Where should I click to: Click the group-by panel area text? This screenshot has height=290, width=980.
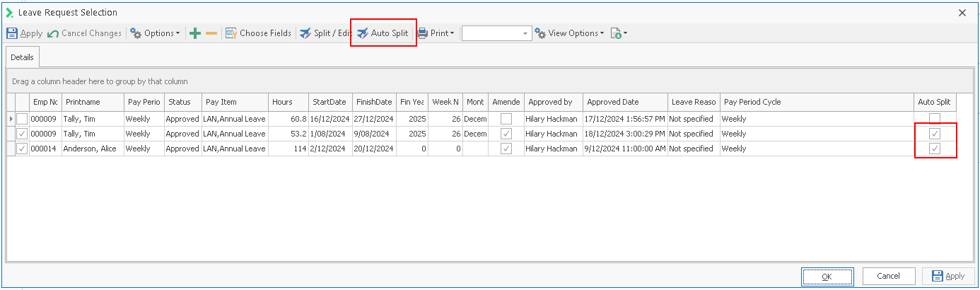pos(100,81)
